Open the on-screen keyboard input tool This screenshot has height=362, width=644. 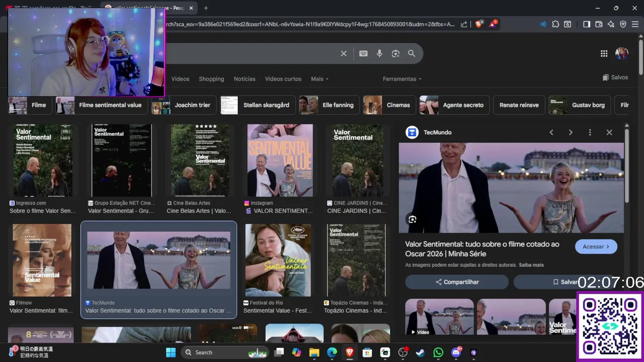tap(363, 53)
